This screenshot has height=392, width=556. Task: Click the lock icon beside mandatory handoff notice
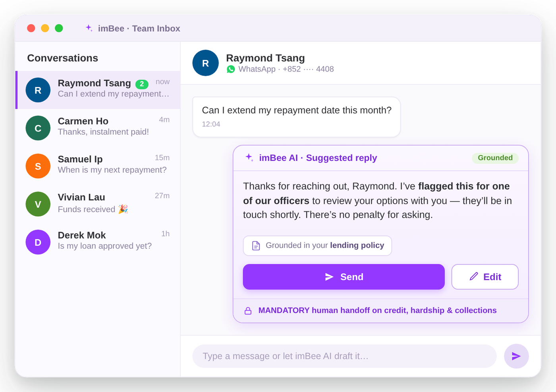tap(248, 311)
